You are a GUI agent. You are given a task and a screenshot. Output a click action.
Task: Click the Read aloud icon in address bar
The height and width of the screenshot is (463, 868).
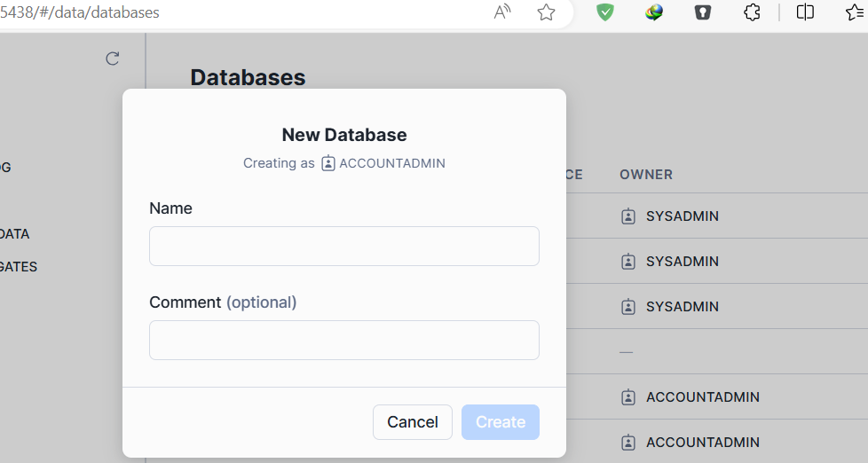click(x=502, y=12)
